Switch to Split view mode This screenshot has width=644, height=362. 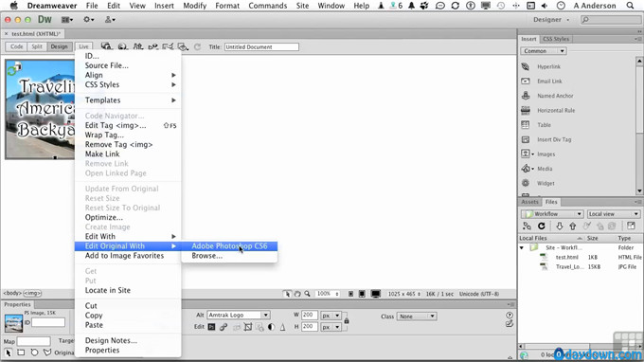pos(37,46)
